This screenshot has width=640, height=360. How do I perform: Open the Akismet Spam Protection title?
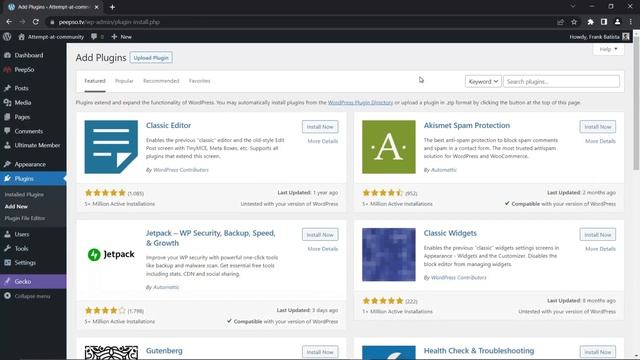(x=467, y=125)
